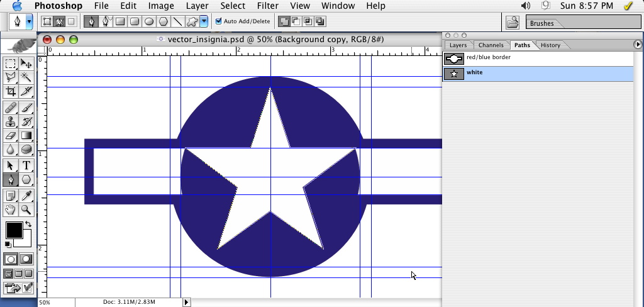Image resolution: width=644 pixels, height=307 pixels.
Task: Click the 50% zoom field
Action: pyautogui.click(x=56, y=303)
